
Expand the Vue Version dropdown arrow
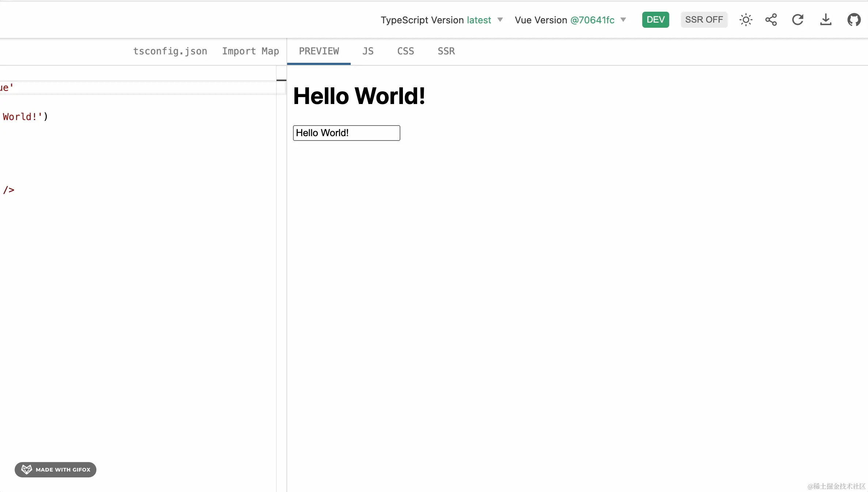pyautogui.click(x=623, y=20)
